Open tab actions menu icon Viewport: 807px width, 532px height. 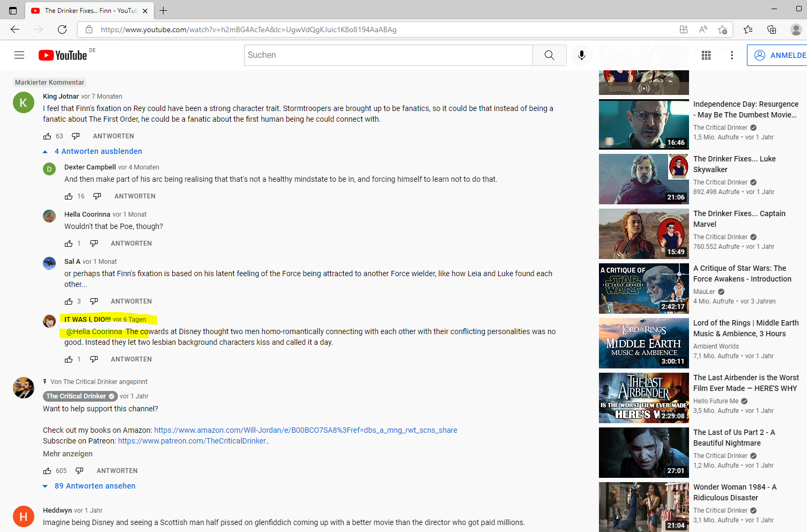click(x=13, y=11)
